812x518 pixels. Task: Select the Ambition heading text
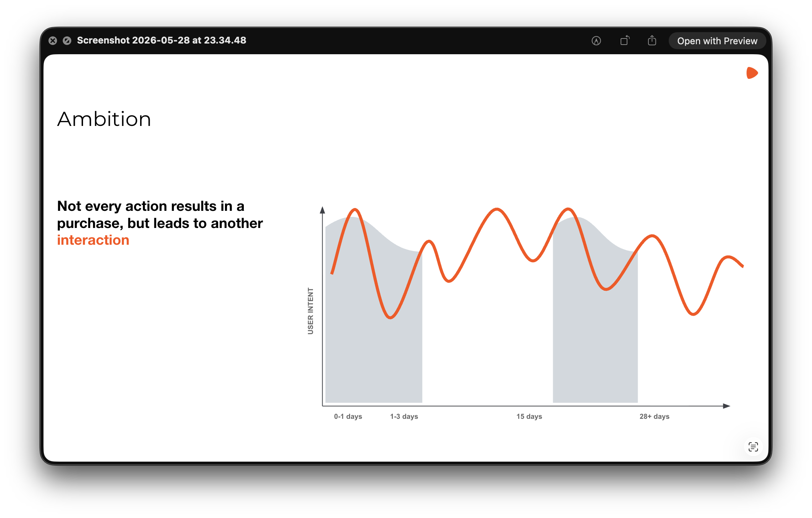104,119
